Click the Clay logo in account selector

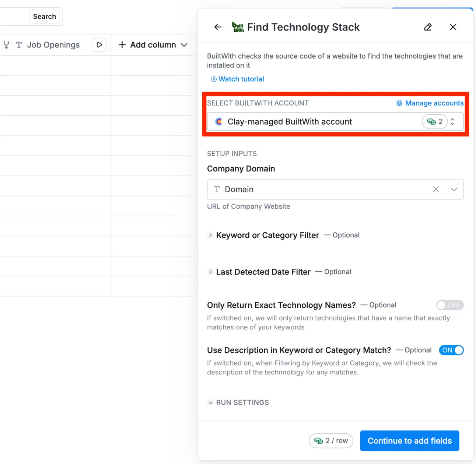pos(219,122)
